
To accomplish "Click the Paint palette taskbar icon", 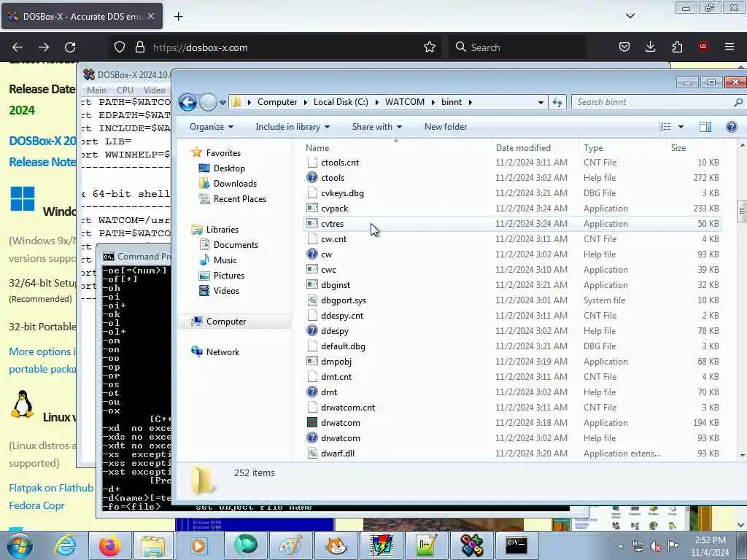I will (290, 545).
